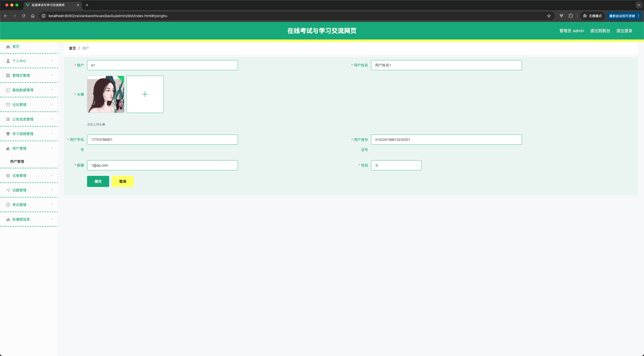Click the clock icon for 考试管理

click(x=8, y=205)
